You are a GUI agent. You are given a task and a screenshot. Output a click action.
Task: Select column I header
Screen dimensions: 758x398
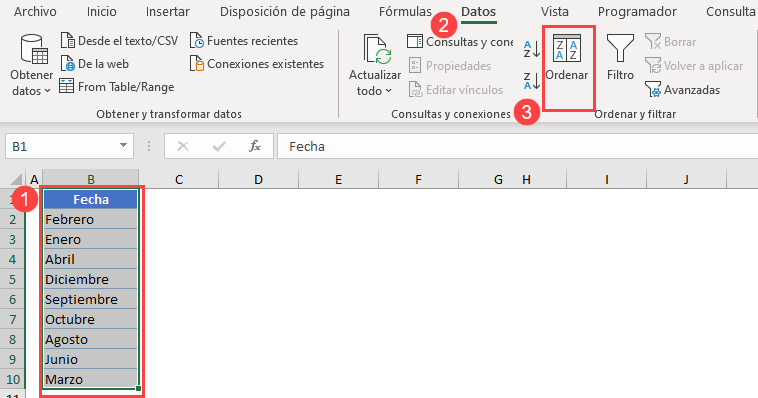tap(606, 180)
